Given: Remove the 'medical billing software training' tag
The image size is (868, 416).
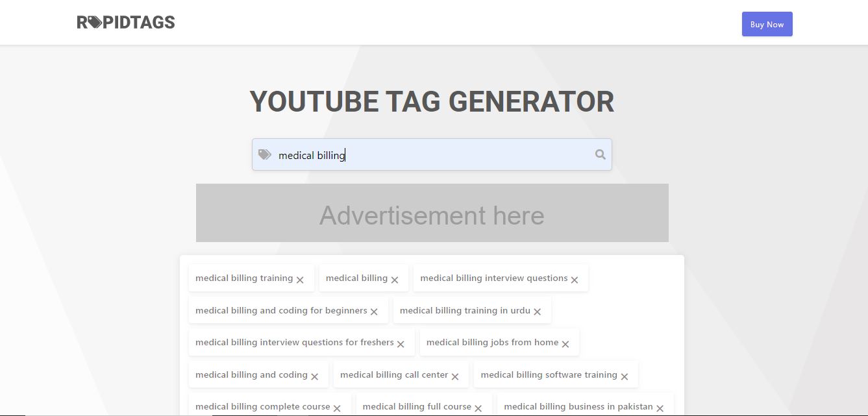Looking at the screenshot, I should (x=625, y=375).
